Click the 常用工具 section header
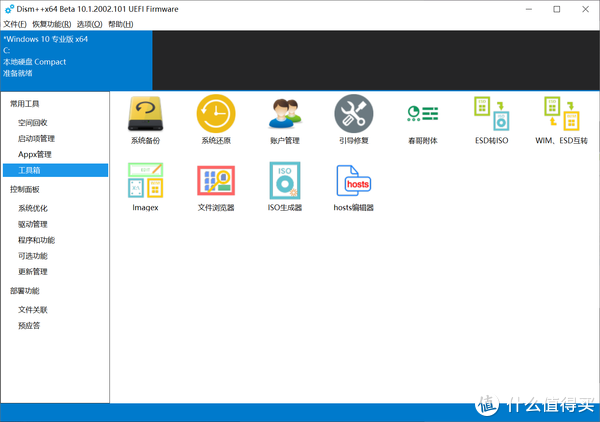Image resolution: width=600 pixels, height=422 pixels. coord(24,104)
